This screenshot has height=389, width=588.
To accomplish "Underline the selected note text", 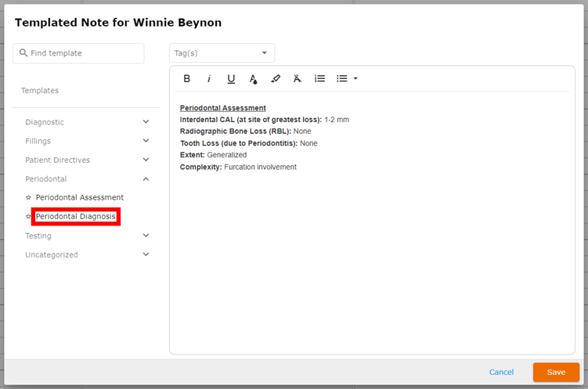I will pos(231,79).
